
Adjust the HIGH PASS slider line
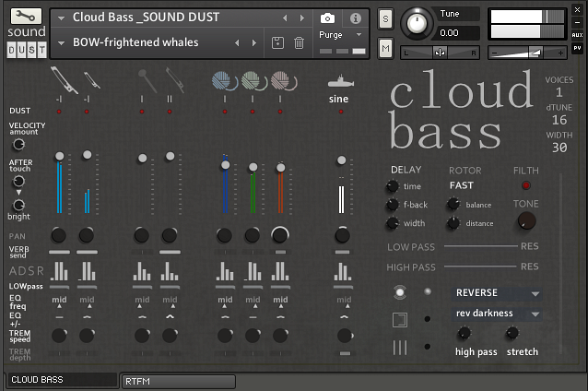point(480,267)
